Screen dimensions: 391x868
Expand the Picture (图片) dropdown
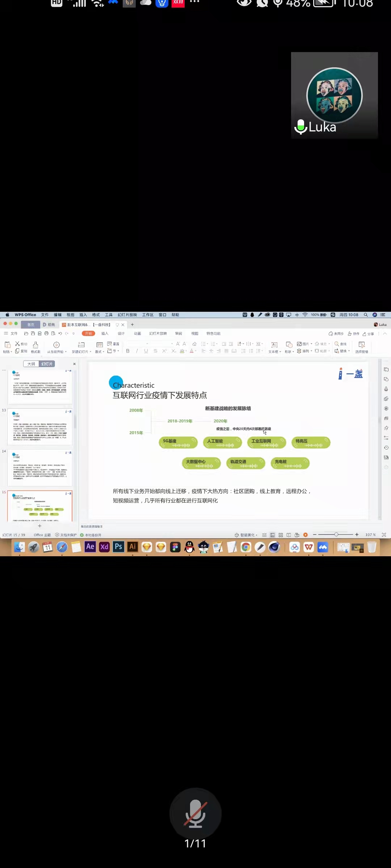tap(311, 344)
